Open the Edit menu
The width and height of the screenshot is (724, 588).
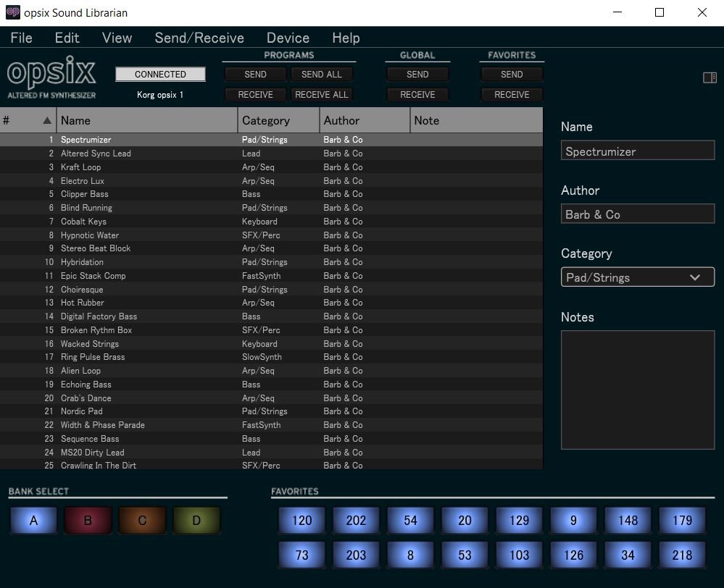tap(67, 38)
